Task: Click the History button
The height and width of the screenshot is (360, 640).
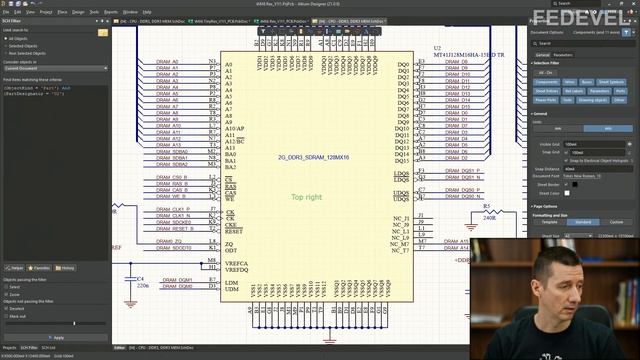Action: coord(65,268)
